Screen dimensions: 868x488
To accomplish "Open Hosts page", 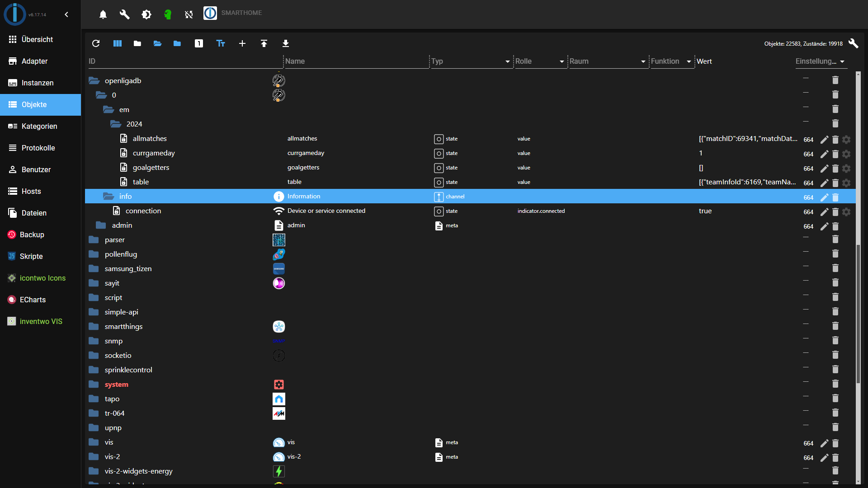I will coord(40,191).
